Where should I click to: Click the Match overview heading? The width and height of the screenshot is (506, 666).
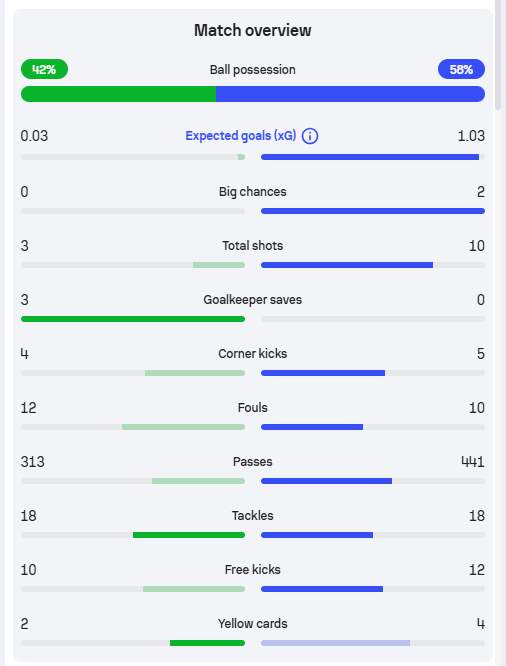pos(253,30)
